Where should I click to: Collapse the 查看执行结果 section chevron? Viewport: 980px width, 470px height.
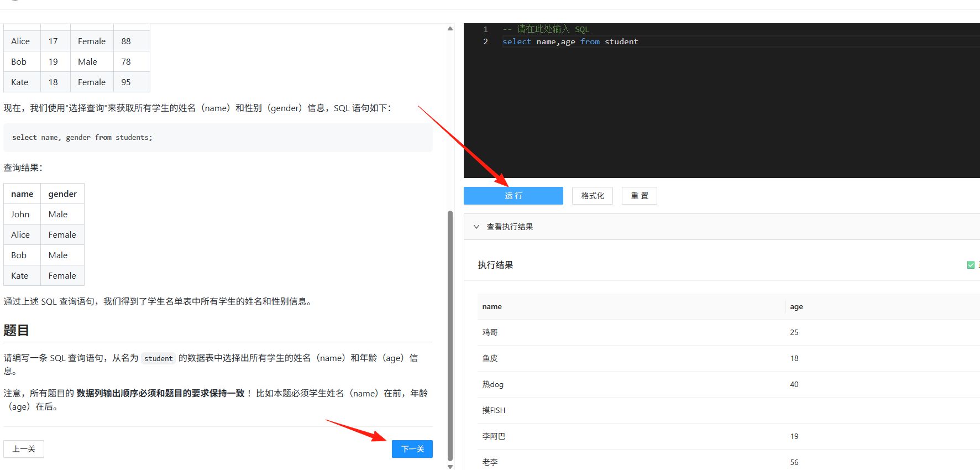[476, 227]
